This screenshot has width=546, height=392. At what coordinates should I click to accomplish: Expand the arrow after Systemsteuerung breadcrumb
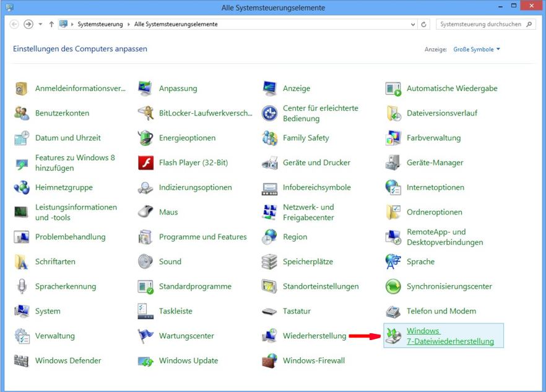pos(129,24)
